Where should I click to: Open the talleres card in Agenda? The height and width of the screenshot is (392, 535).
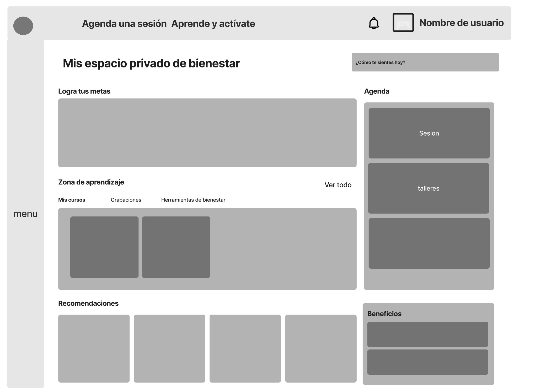[x=428, y=188]
